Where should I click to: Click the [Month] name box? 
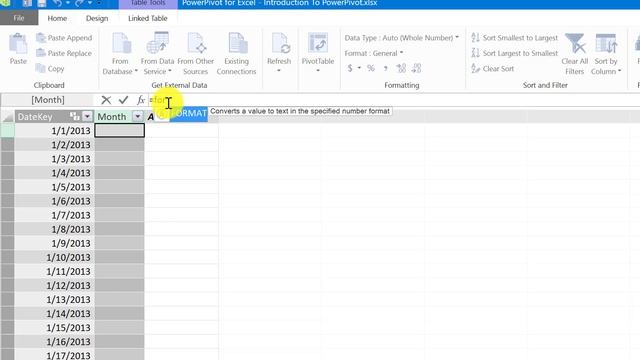[x=48, y=100]
